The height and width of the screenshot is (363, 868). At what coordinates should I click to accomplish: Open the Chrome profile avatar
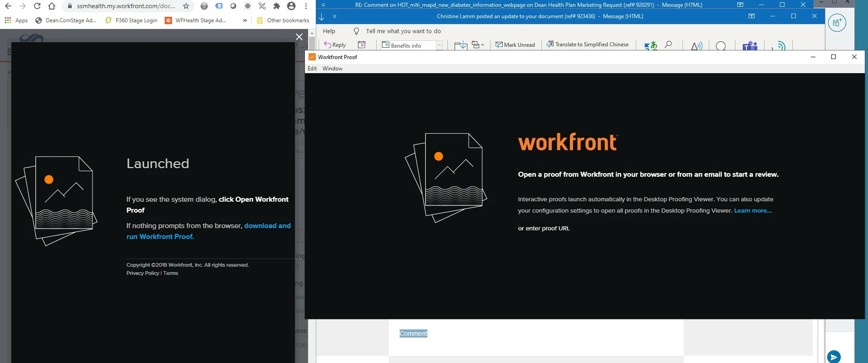pyautogui.click(x=291, y=6)
